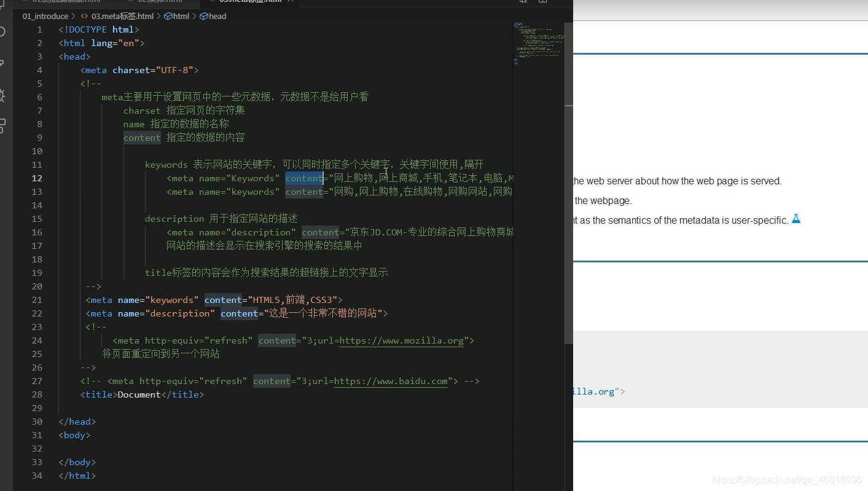
Task: Follow the https://www.baidu.com link on line 27
Action: pos(391,381)
